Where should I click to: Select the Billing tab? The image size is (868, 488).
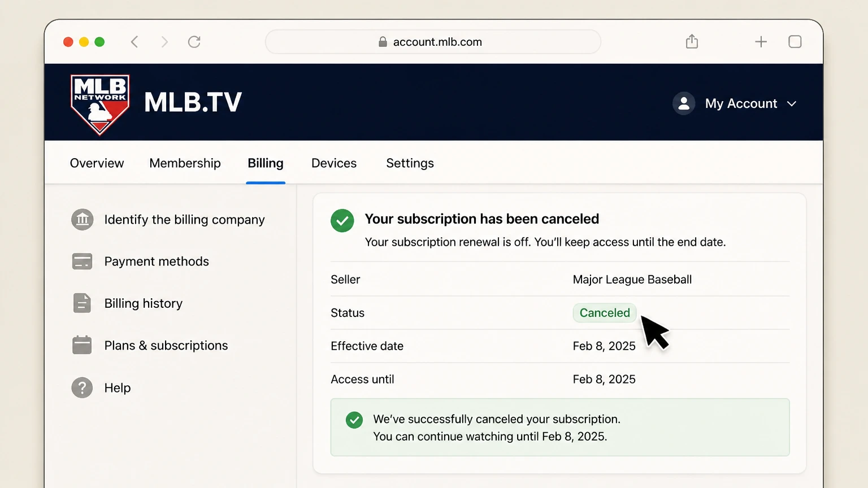[266, 163]
